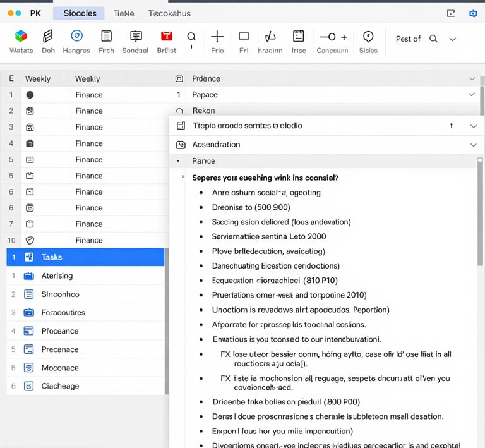The image size is (485, 448).
Task: Click the Firch document icon
Action: coord(106,37)
